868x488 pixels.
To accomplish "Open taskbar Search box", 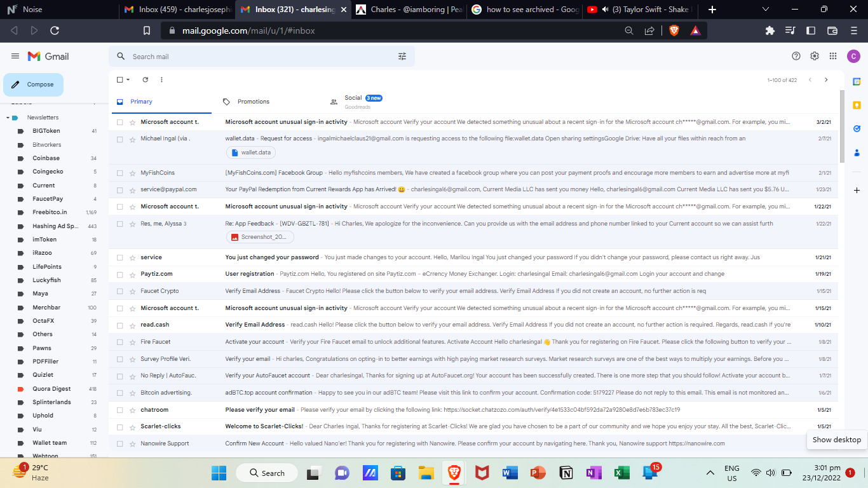I will pos(268,473).
